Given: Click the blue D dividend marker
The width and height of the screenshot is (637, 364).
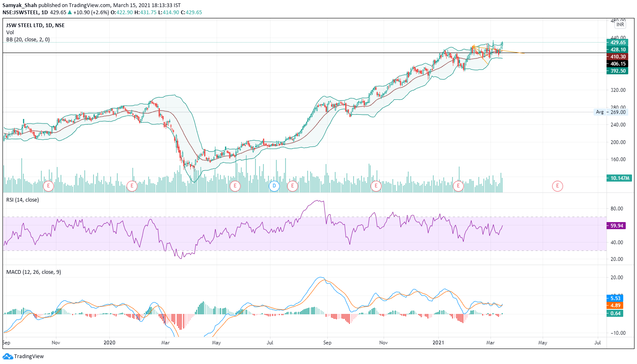Looking at the screenshot, I should (x=274, y=186).
